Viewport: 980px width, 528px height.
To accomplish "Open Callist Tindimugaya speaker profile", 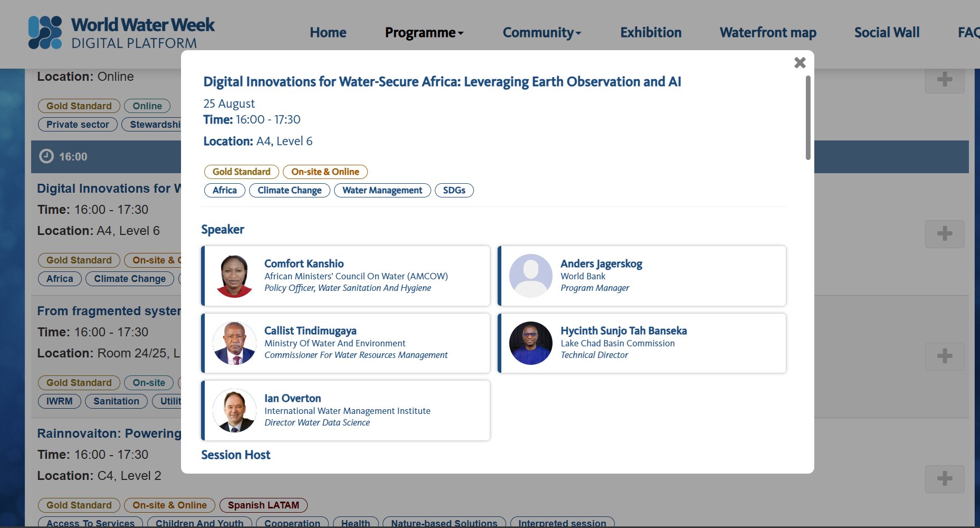I will click(346, 343).
